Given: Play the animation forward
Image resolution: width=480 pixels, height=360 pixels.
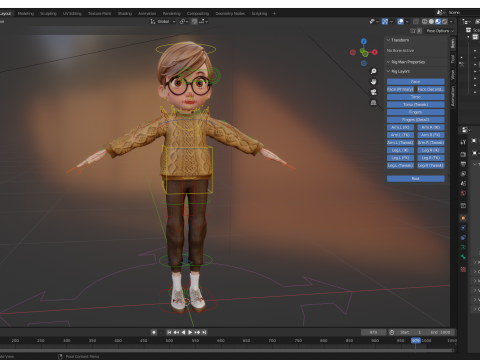Looking at the screenshot, I should (190, 332).
